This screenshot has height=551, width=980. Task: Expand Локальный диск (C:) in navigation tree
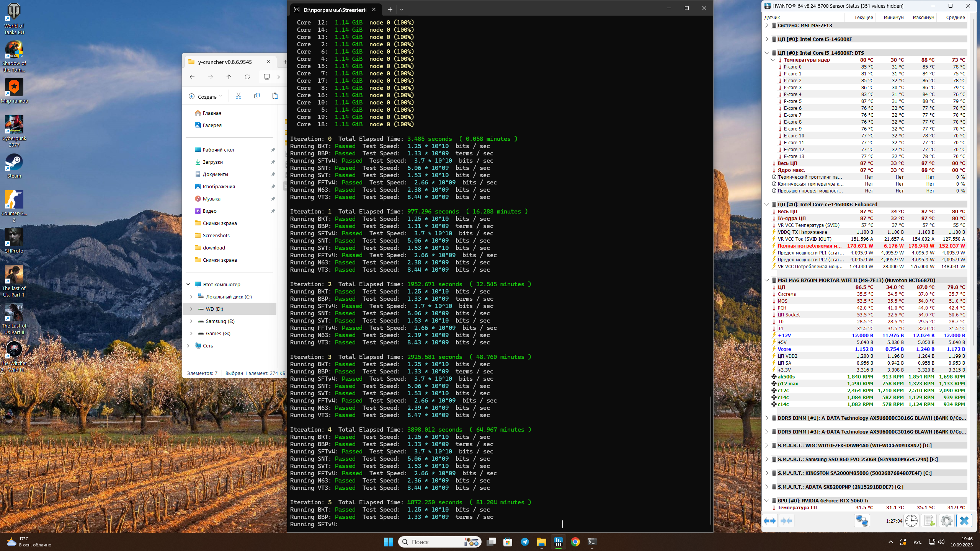coord(191,297)
